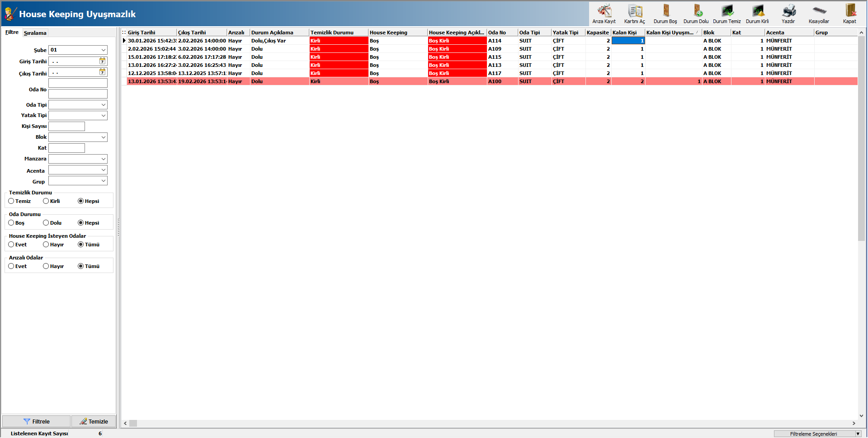The width and height of the screenshot is (868, 438).
Task: Click the Kartını Aç icon
Action: [635, 14]
